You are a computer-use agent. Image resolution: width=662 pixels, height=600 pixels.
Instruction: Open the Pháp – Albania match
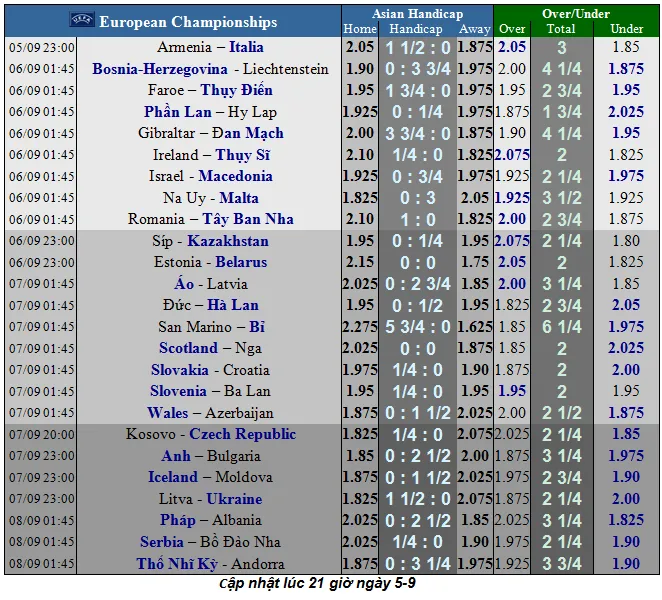(210, 520)
